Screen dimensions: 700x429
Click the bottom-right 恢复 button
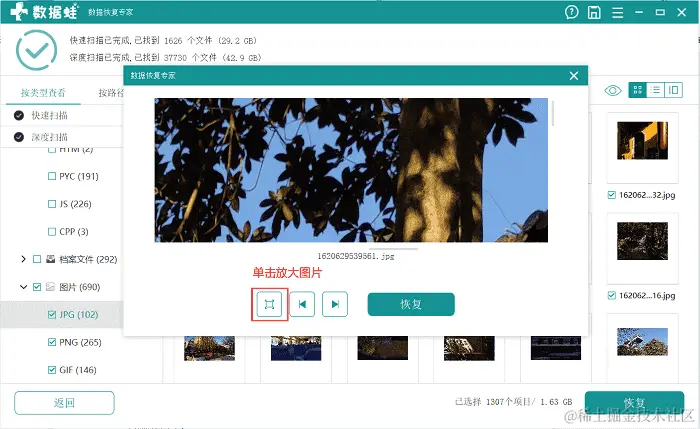click(x=634, y=403)
